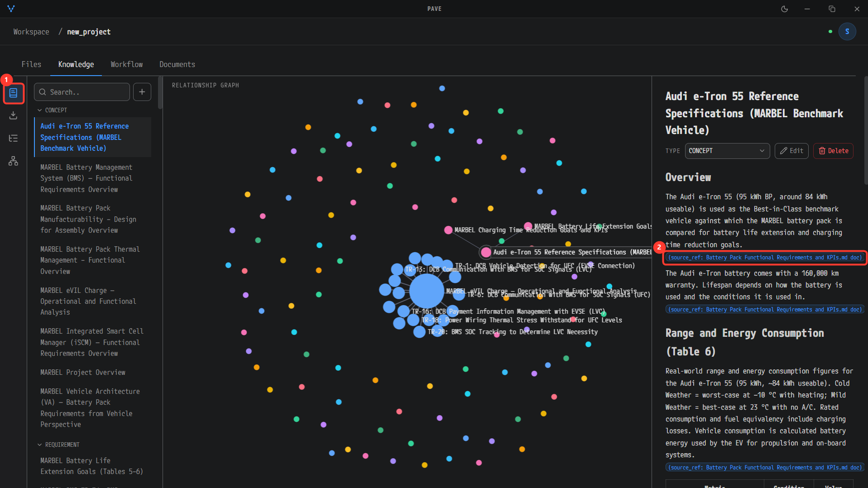Toggle dark mode moon icon
Viewport: 868px width, 488px height.
(785, 9)
